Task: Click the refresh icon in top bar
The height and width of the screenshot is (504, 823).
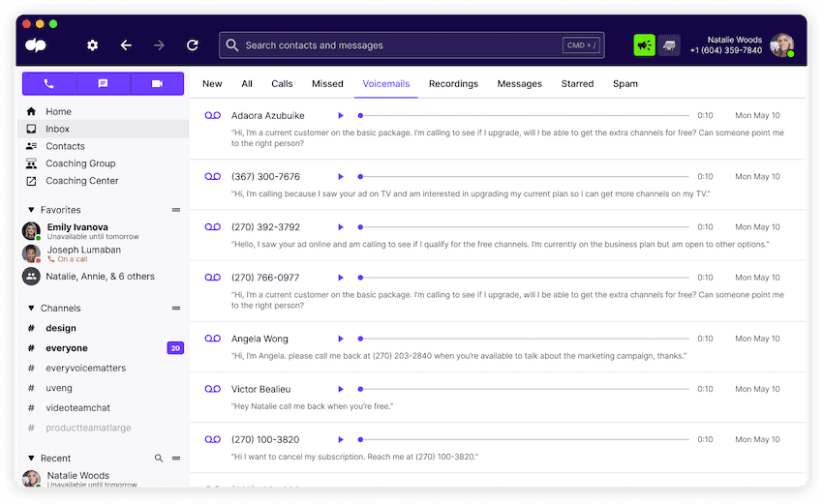Action: (x=193, y=45)
